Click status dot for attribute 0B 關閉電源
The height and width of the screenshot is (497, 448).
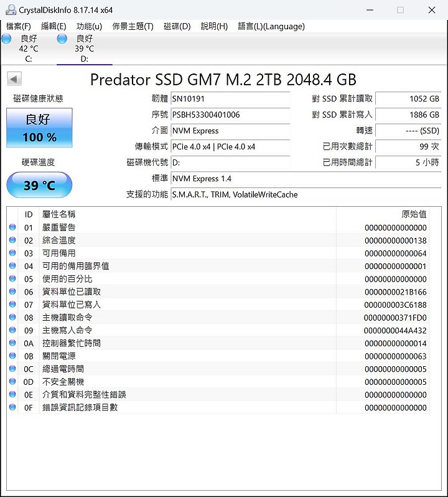12,356
